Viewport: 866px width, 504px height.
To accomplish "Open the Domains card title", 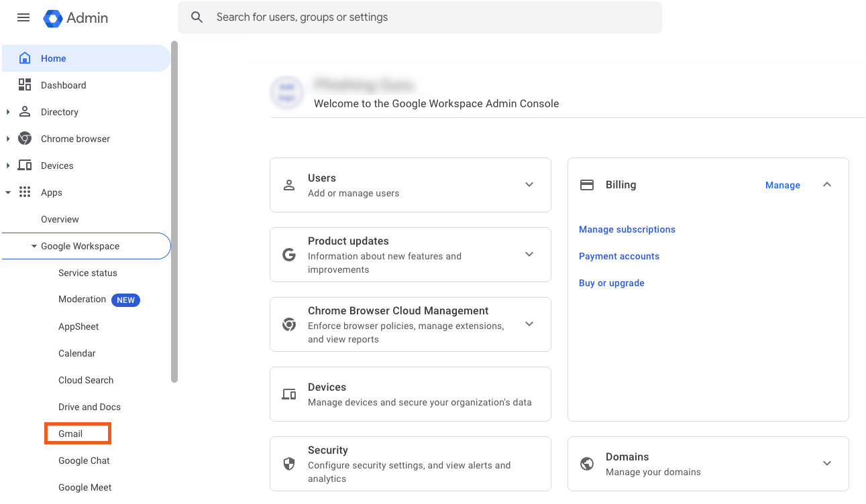I will (x=627, y=457).
